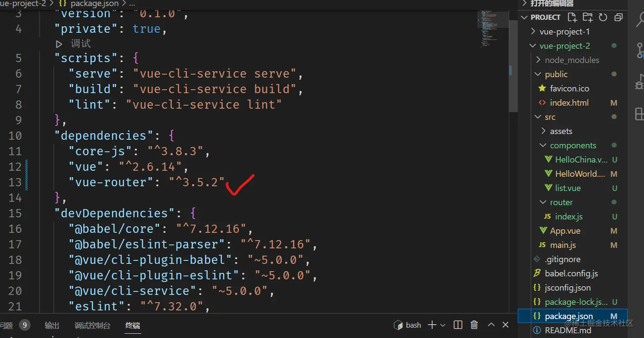Open Source Control view in activity bar
The width and height of the screenshot is (644, 338).
pos(639,50)
